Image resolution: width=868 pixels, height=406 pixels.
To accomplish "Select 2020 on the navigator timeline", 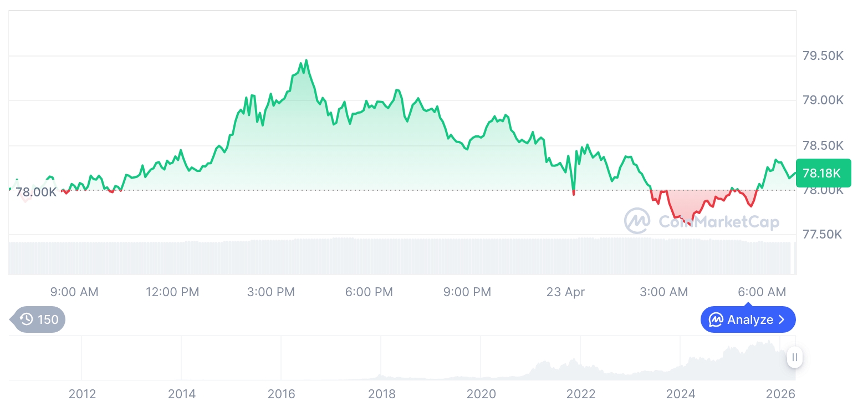I will click(481, 394).
